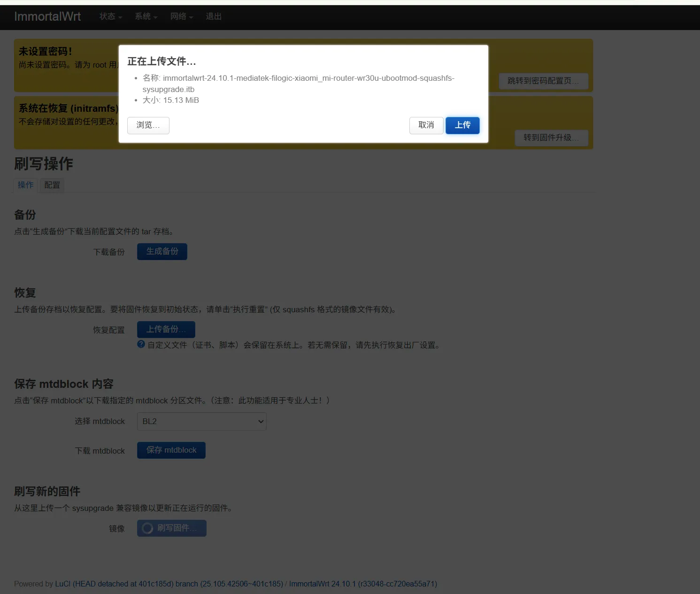700x594 pixels.
Task: Click the 系统在恢复 (initramfs) warning heading
Action: pyautogui.click(x=69, y=108)
